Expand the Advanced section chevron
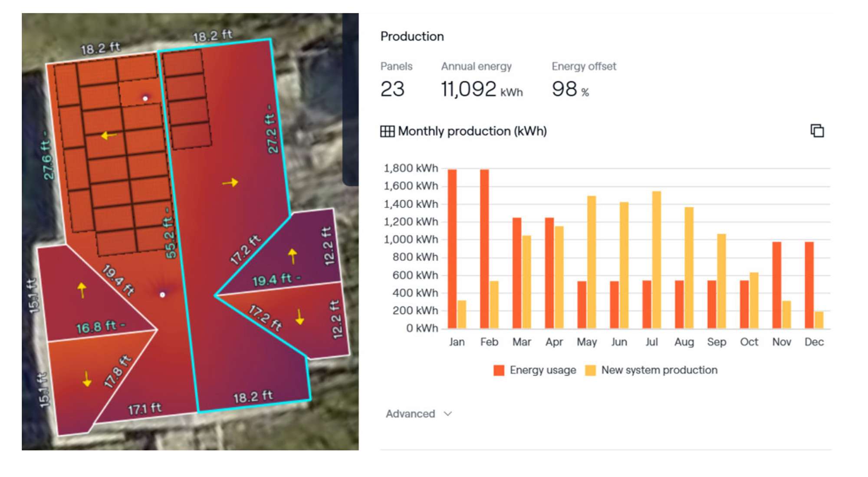 448,414
